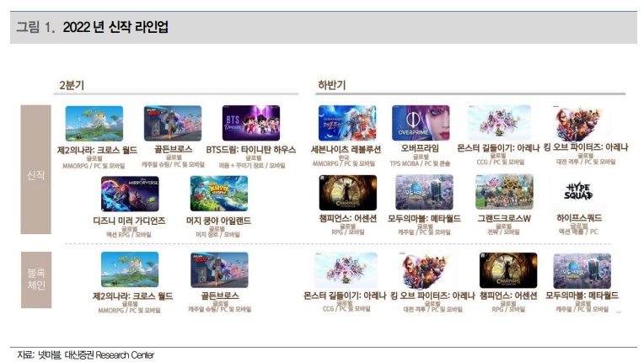Screen dimensions: 644x362
Task: Click '몬스터 길들이기: 아레나' title in 신작 section
Action: click(498, 148)
